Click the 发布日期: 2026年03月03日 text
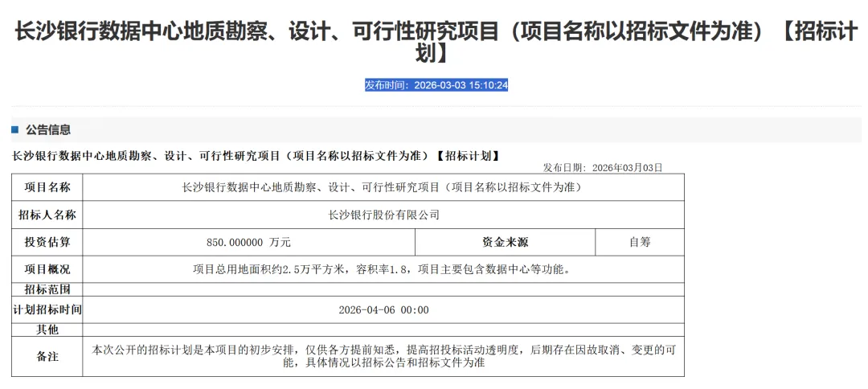This screenshot has width=868, height=389. (603, 168)
